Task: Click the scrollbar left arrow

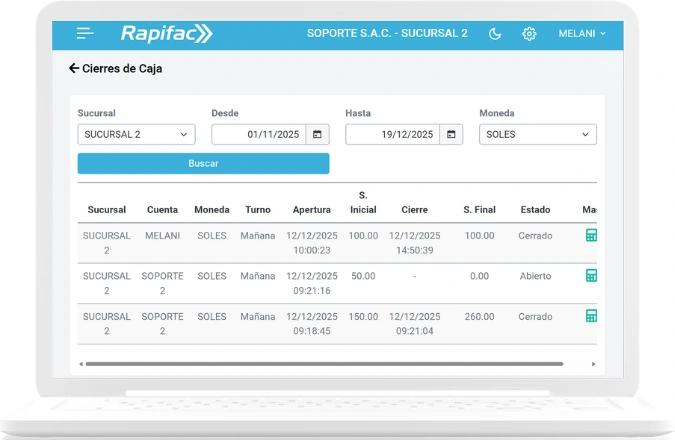Action: [81, 364]
